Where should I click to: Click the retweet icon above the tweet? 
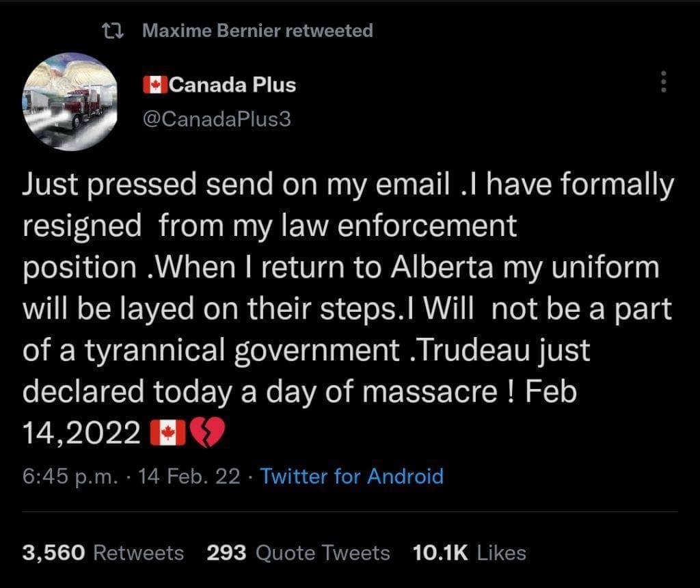click(109, 30)
